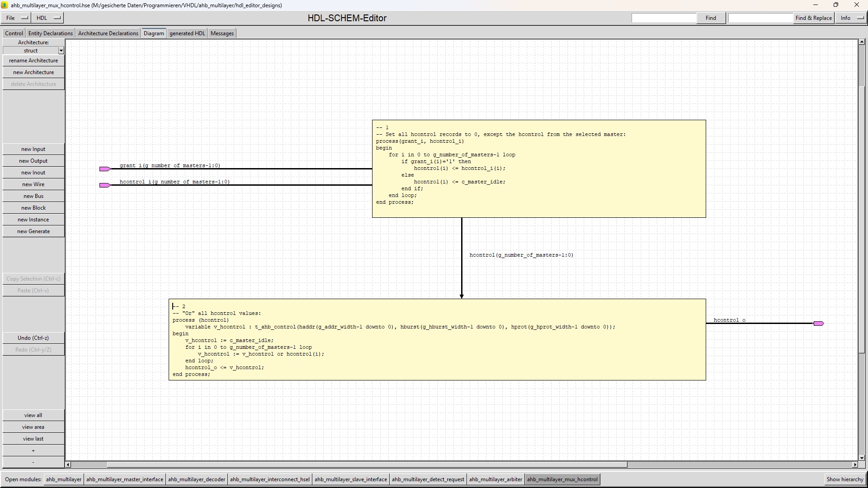Click the new Instance button
This screenshot has width=868, height=488.
point(33,220)
